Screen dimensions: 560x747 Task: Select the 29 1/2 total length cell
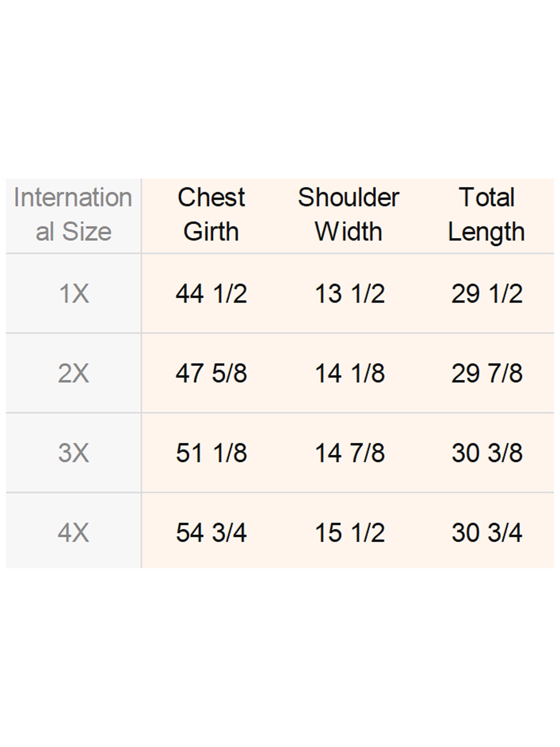coord(487,293)
